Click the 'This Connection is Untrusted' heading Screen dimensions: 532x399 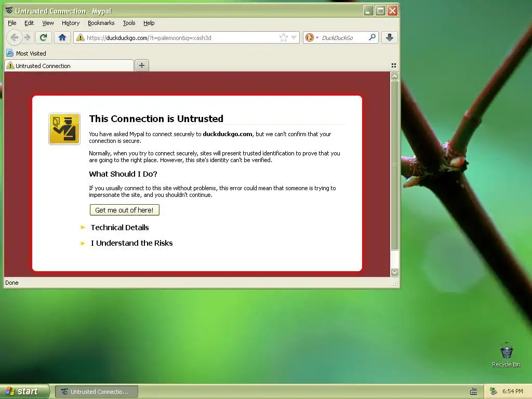coord(156,118)
